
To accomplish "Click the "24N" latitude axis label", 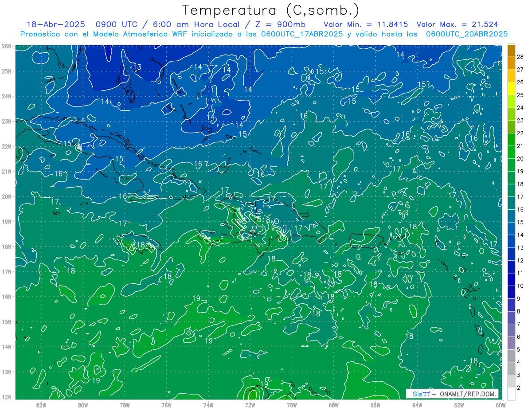I will [x=6, y=96].
